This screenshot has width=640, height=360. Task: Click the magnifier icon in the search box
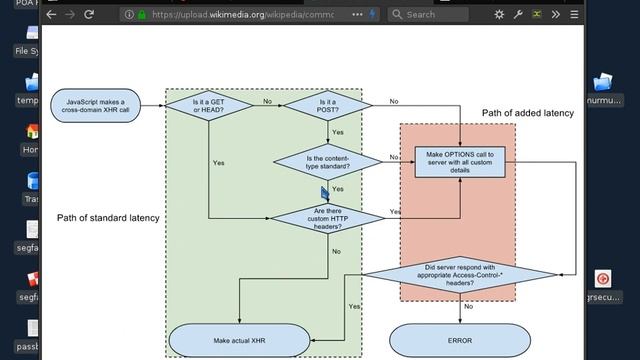point(397,14)
